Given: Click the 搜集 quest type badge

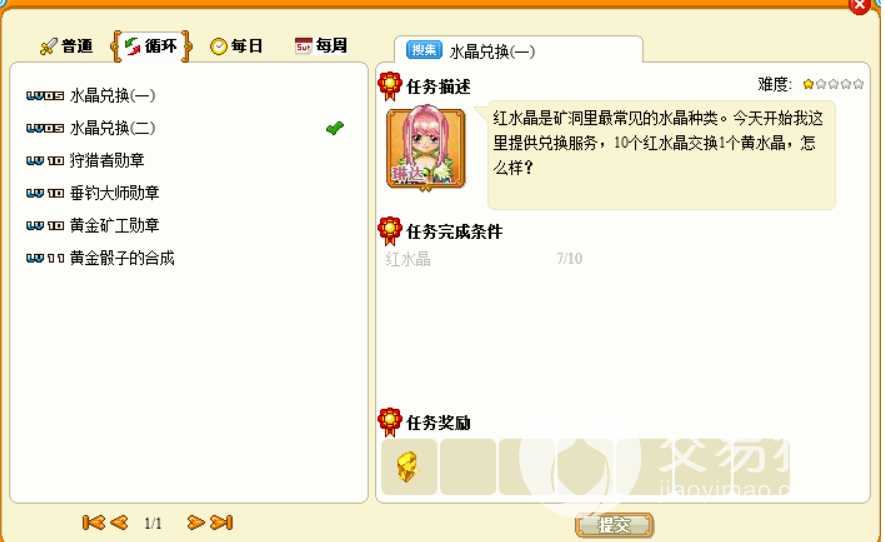Looking at the screenshot, I should (424, 50).
